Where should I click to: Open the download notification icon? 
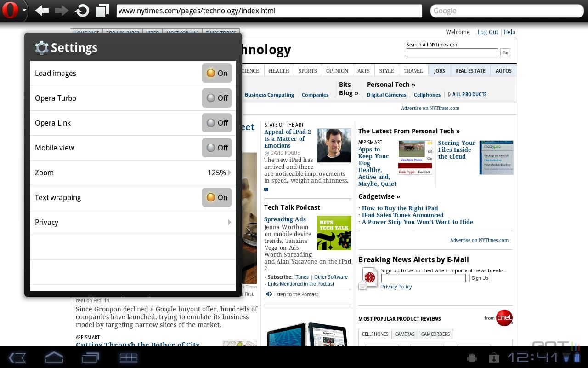[494, 357]
